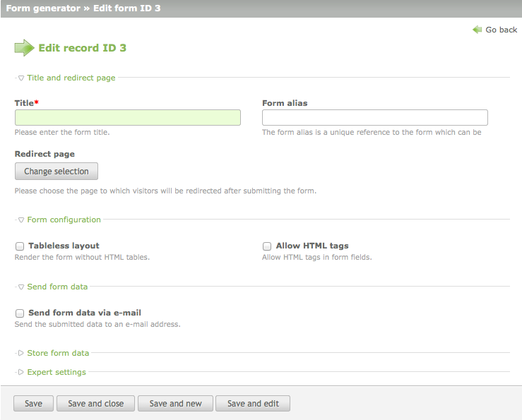Click the green Go back arrow icon
The image size is (522, 420).
(477, 30)
